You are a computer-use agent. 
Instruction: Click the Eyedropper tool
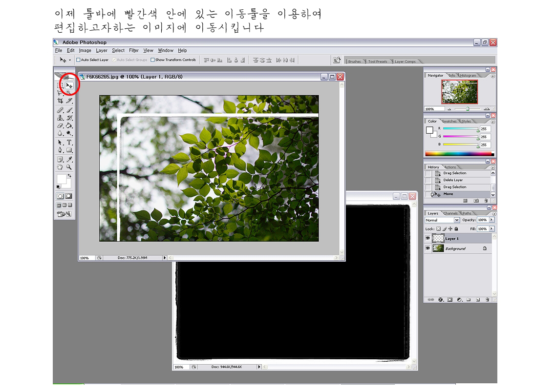[69, 159]
